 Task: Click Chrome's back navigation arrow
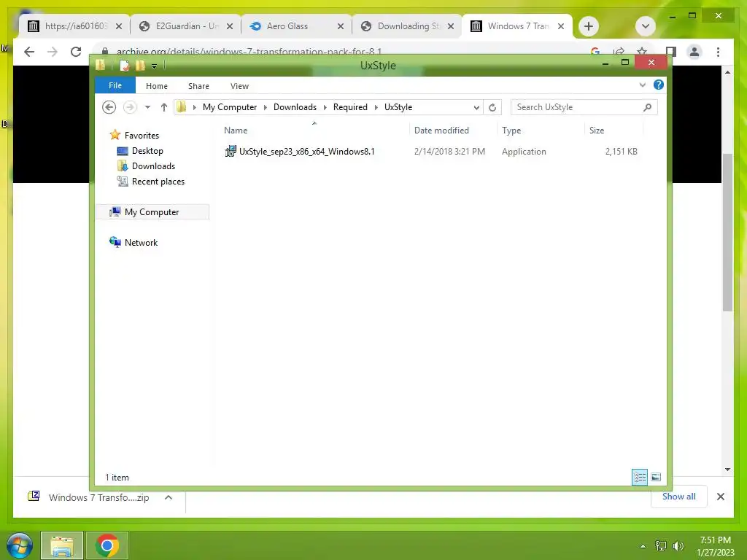[x=29, y=52]
